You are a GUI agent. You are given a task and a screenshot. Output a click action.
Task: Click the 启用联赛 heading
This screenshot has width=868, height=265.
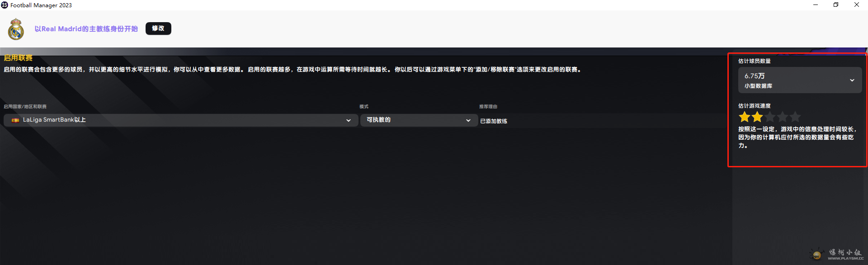(18, 58)
